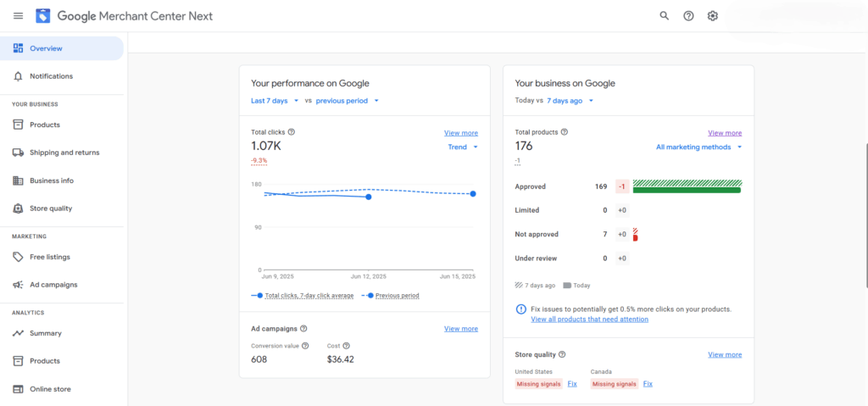Click the help icon beside Conversion value
Image resolution: width=868 pixels, height=406 pixels.
click(305, 346)
